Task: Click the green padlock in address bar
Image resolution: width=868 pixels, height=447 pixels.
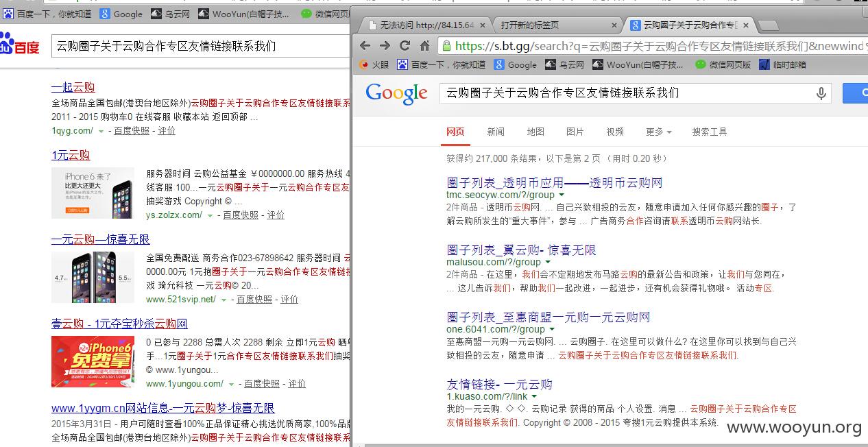Action: (447, 46)
